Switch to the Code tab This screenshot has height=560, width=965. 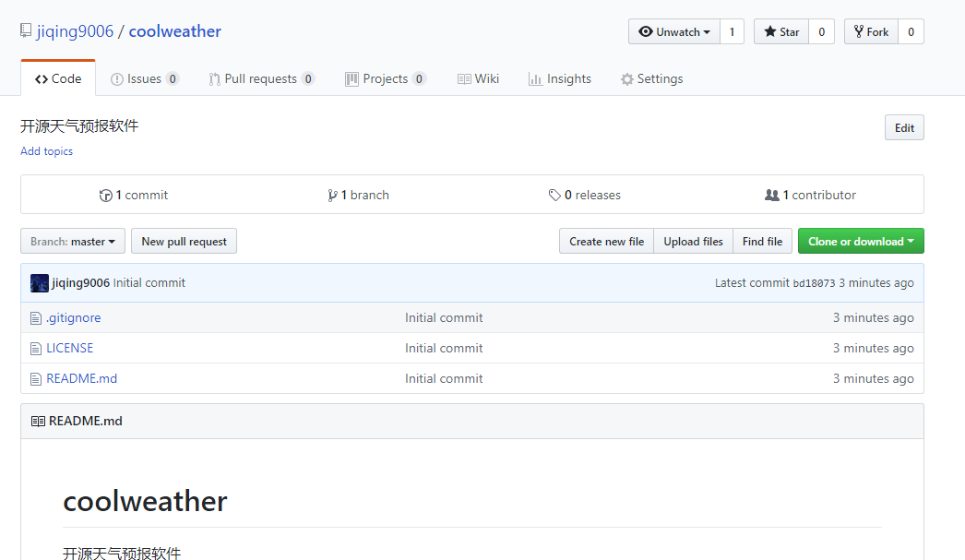point(58,78)
